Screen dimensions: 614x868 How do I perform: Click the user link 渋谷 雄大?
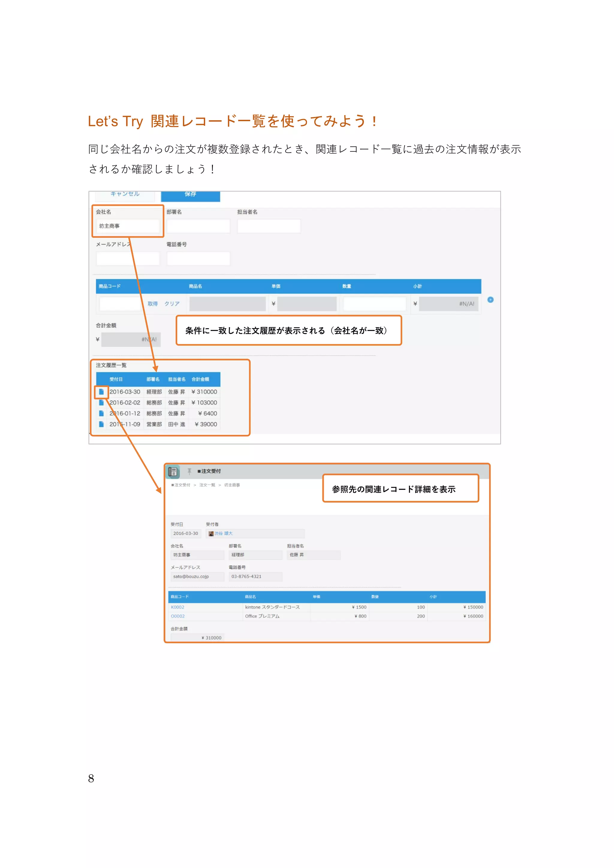point(223,534)
